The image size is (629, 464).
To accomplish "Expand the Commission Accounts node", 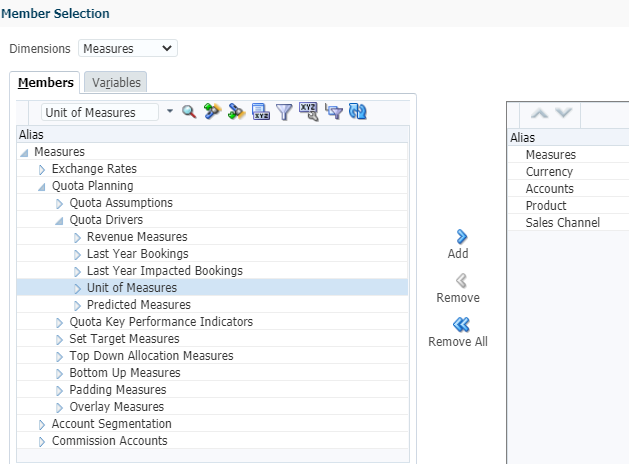I will tap(42, 442).
